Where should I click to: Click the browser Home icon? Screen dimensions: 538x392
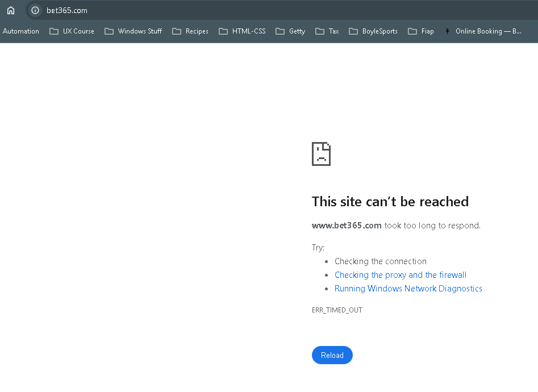click(11, 10)
